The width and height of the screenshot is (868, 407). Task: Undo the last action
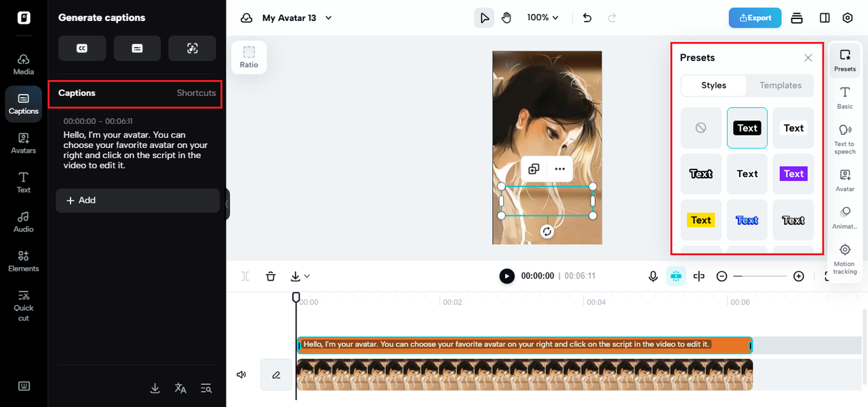[x=587, y=18]
